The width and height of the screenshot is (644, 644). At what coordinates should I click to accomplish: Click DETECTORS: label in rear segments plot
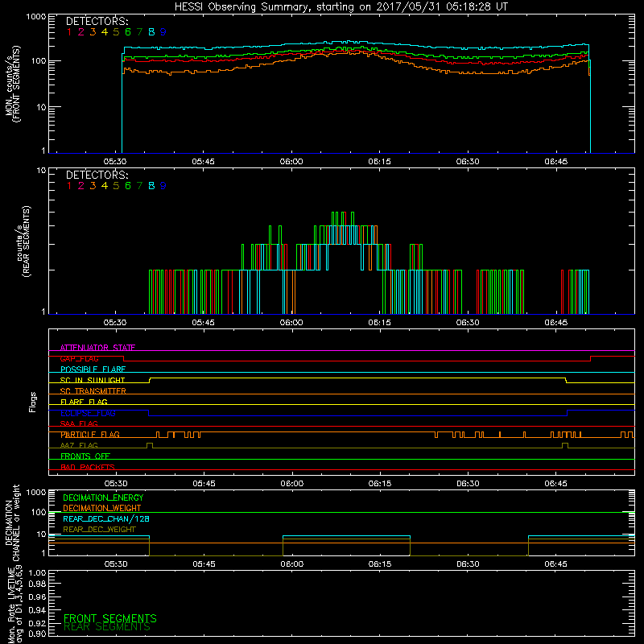(97, 175)
